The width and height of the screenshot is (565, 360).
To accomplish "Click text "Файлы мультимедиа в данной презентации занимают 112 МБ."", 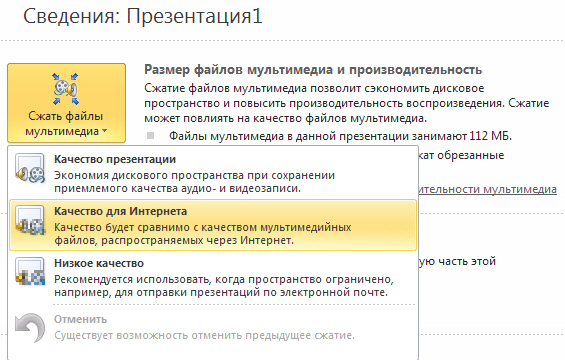I will pyautogui.click(x=340, y=136).
